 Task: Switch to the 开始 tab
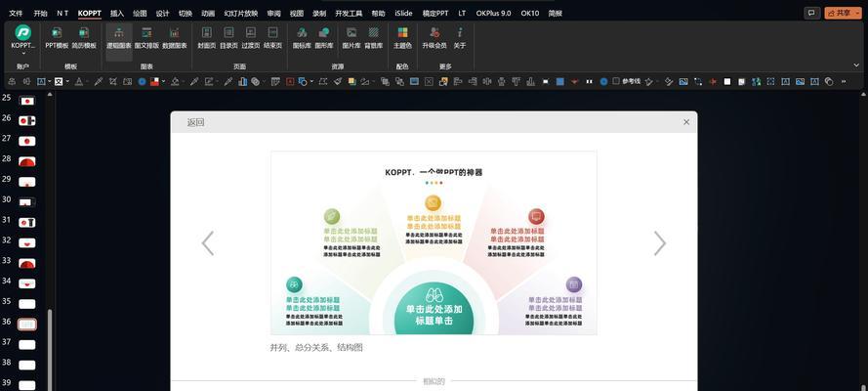(40, 13)
